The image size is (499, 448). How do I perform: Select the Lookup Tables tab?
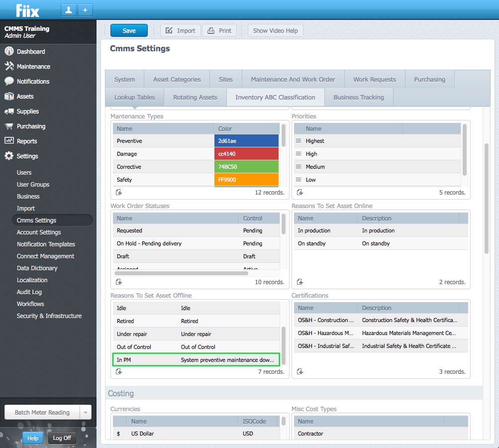[x=135, y=98]
